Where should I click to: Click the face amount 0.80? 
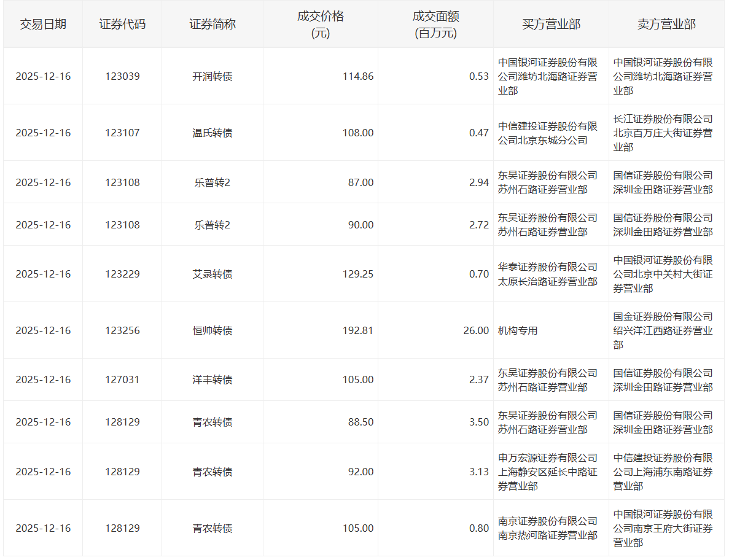coord(479,529)
